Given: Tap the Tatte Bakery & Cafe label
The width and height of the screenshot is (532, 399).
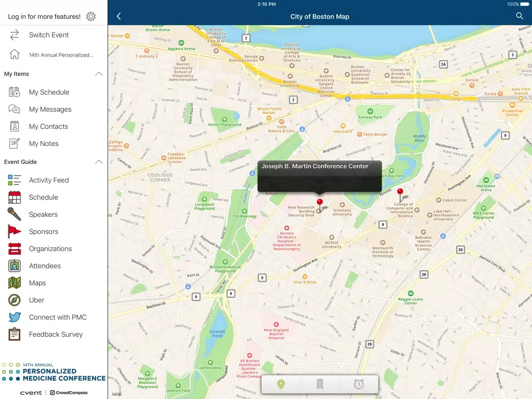Looking at the screenshot, I should [x=281, y=129].
